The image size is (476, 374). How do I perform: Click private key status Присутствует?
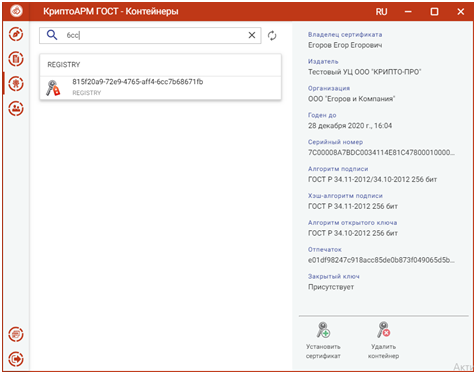[x=331, y=287]
